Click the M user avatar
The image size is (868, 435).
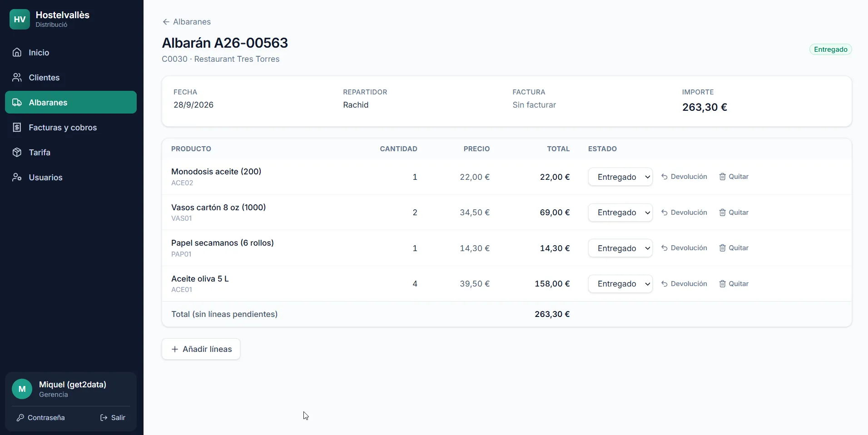(x=22, y=389)
